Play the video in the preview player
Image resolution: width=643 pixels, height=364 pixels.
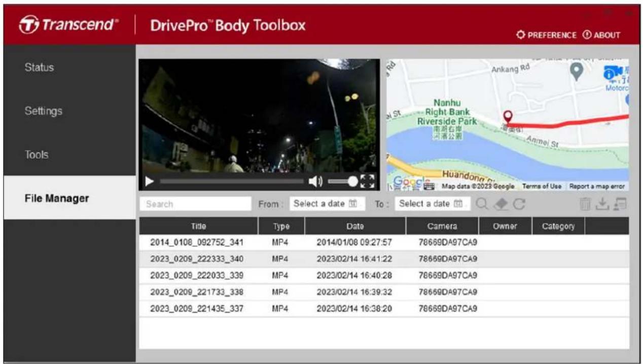tap(149, 181)
